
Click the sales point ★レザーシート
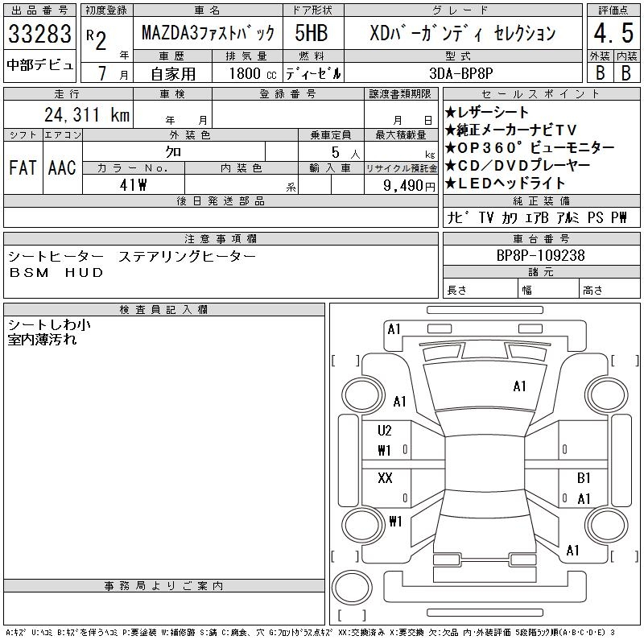pos(486,112)
